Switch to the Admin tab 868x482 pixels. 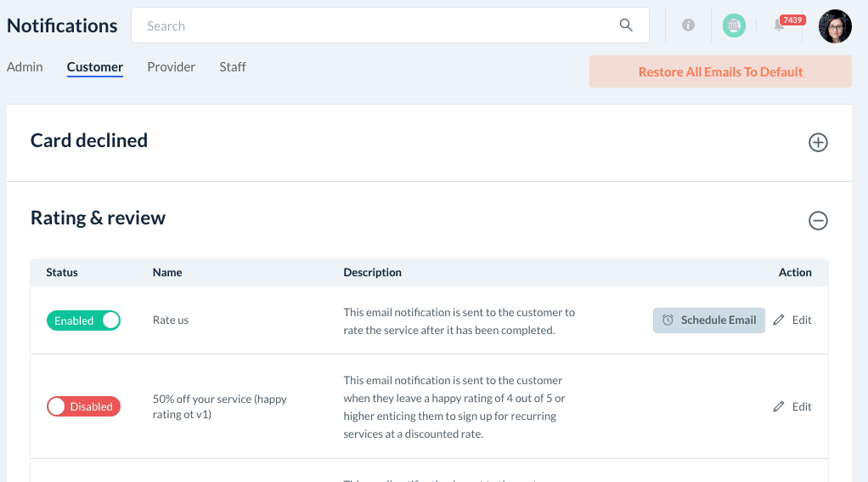[25, 67]
